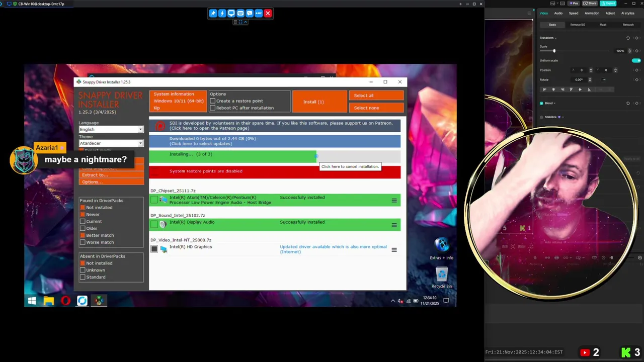Viewport: 644px width, 362px height.
Task: Toggle Current filter under Found in DriverPacks
Action: (83, 222)
